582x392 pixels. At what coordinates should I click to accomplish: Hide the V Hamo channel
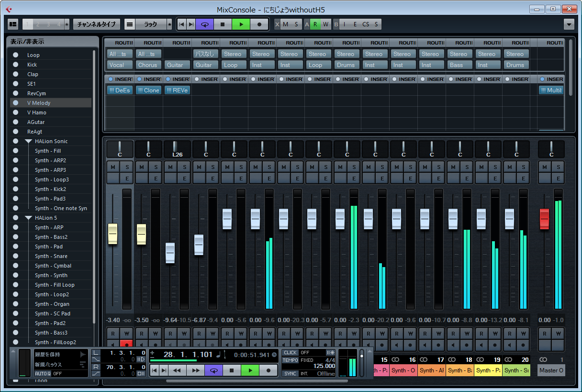point(16,112)
